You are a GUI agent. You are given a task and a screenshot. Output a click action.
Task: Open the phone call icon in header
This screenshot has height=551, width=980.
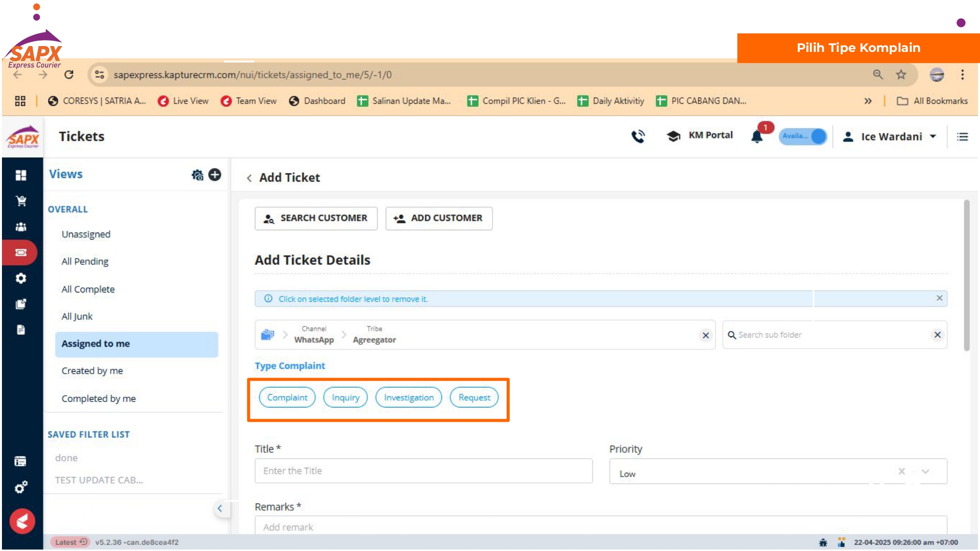pos(638,136)
